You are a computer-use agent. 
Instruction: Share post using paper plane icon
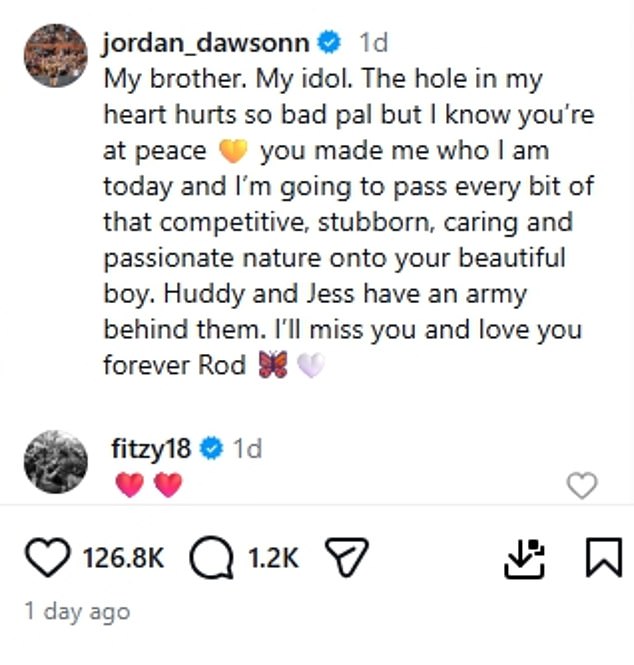(346, 557)
